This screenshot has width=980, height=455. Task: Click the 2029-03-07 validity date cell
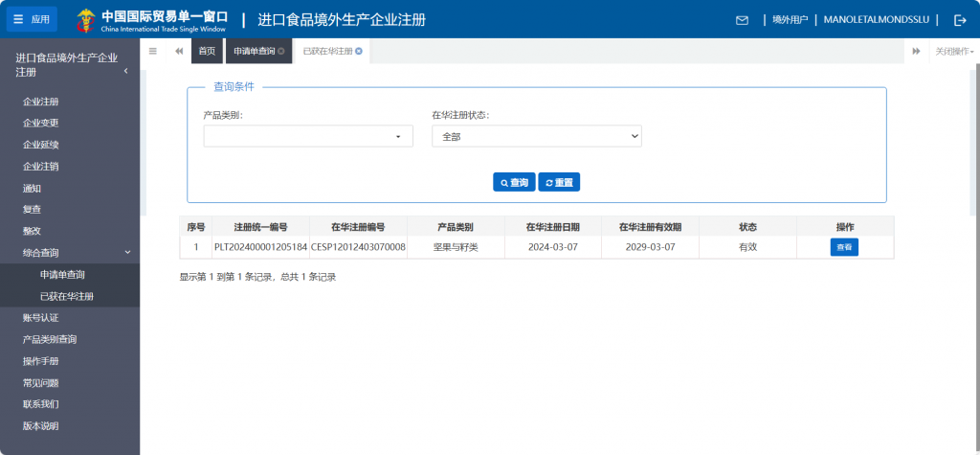coord(650,247)
